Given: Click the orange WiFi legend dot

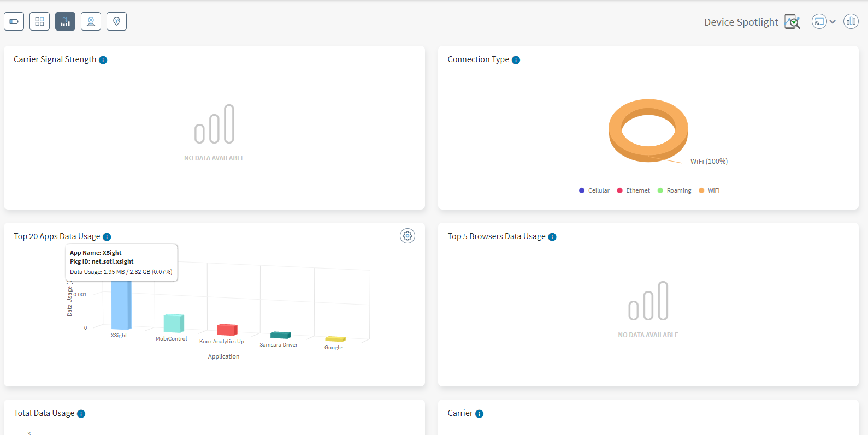Looking at the screenshot, I should (x=701, y=190).
